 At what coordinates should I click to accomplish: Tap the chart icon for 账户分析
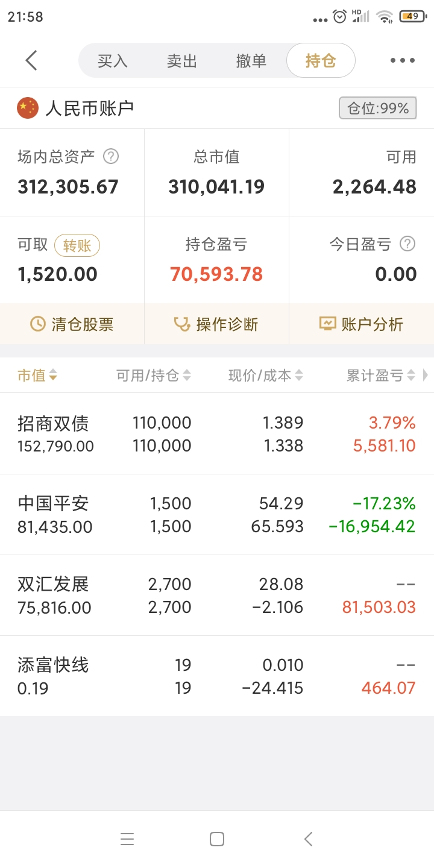[x=327, y=324]
